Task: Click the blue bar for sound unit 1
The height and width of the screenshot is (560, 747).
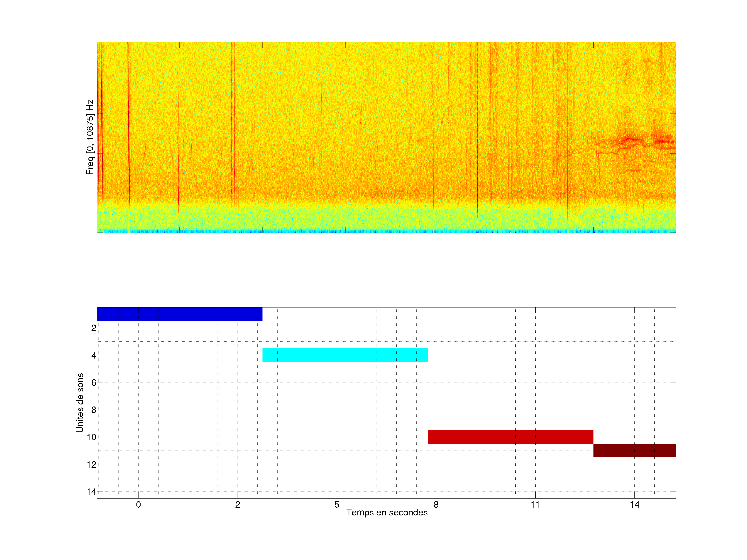Action: 179,314
